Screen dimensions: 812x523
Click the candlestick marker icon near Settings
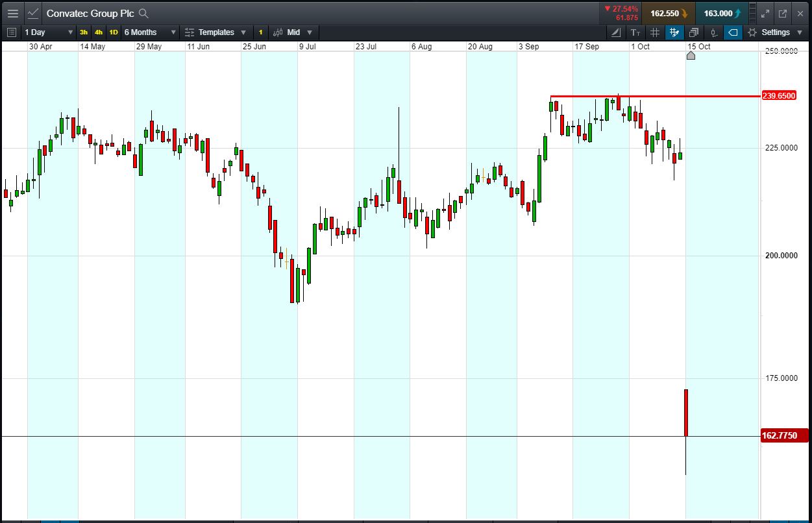pos(713,32)
